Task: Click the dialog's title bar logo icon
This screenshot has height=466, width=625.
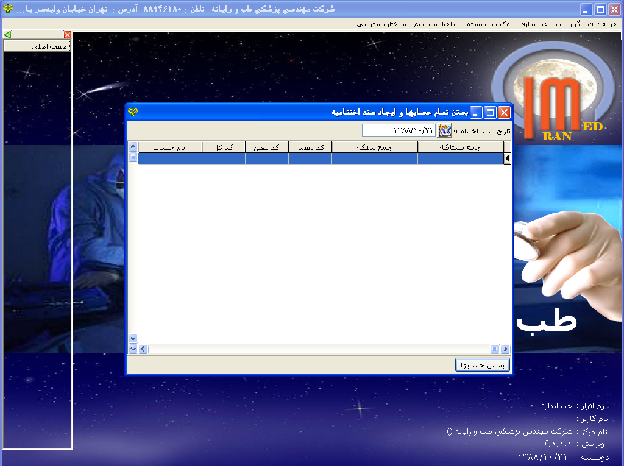Action: coord(133,112)
